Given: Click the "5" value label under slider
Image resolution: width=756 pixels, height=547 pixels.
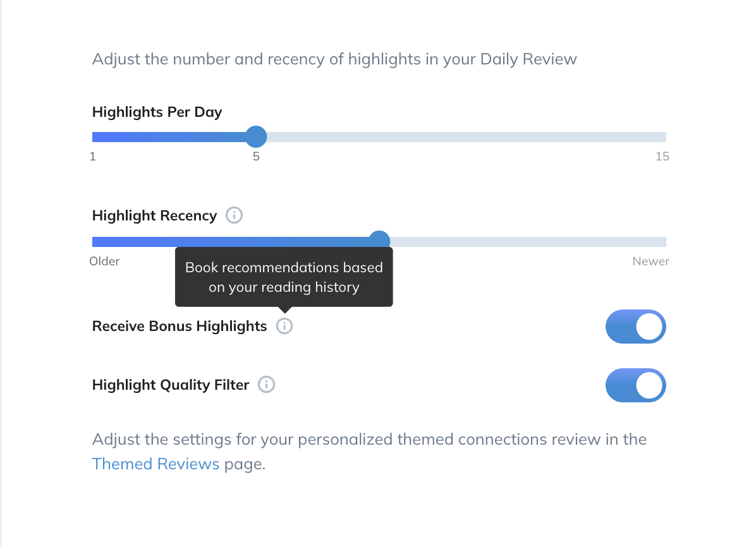Looking at the screenshot, I should coord(256,156).
